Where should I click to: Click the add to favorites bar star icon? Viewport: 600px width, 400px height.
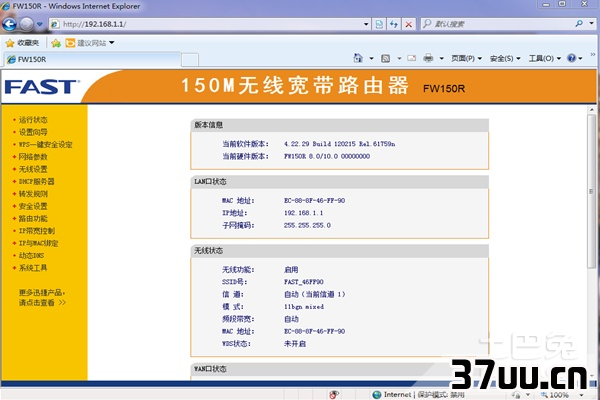pos(56,43)
